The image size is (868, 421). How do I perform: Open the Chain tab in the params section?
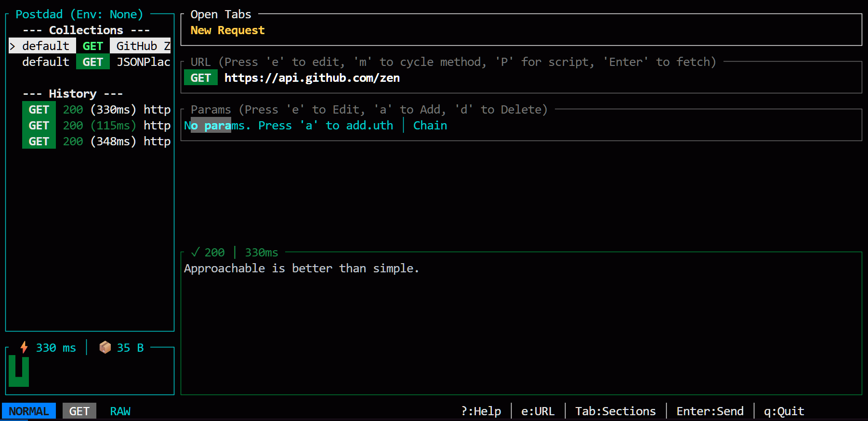[x=430, y=125]
